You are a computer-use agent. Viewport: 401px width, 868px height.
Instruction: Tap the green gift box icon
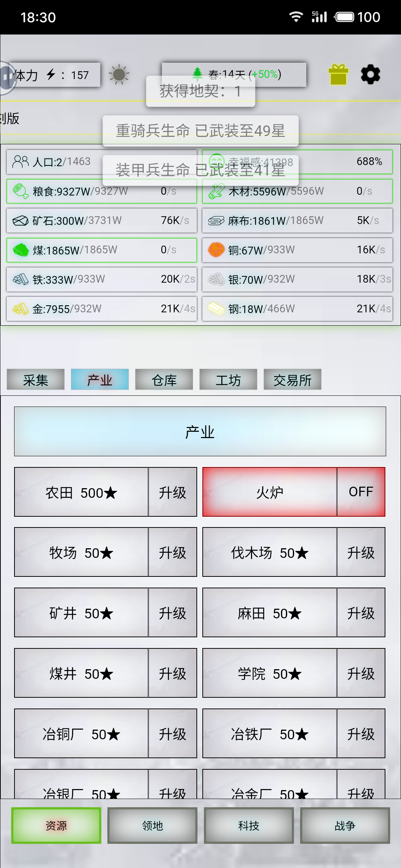pyautogui.click(x=338, y=75)
